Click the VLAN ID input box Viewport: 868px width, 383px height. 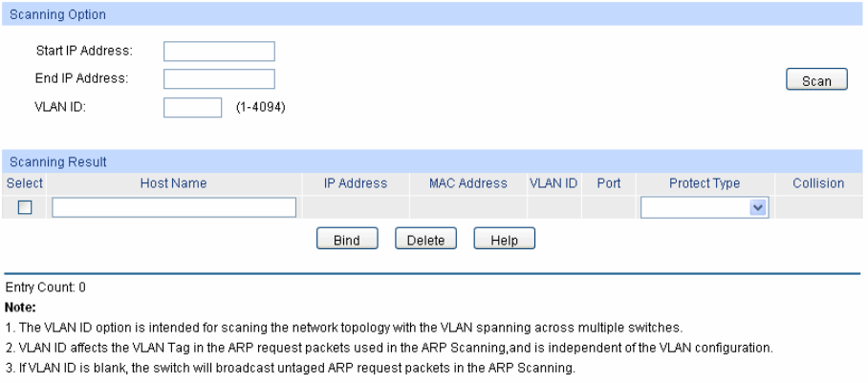pyautogui.click(x=192, y=107)
